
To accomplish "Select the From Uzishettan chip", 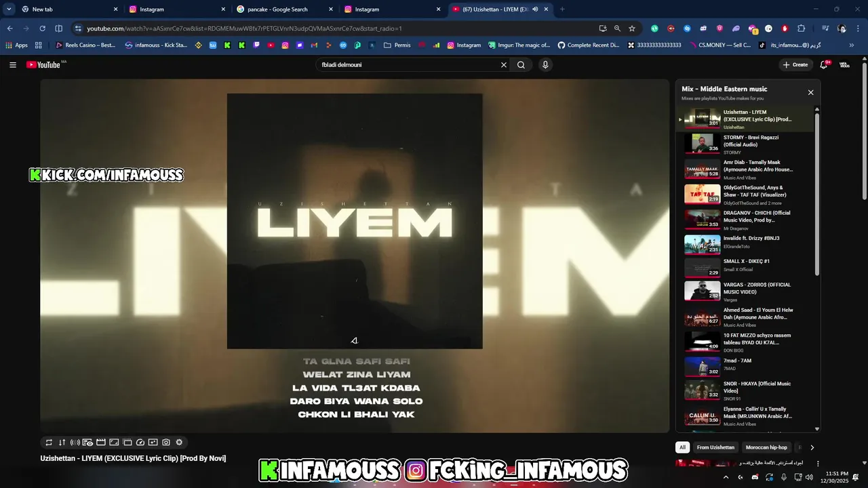I will [715, 447].
